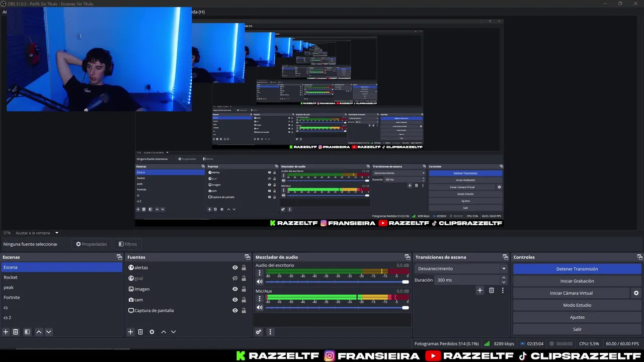
Task: Switch to the Fortnite scene
Action: pyautogui.click(x=61, y=298)
